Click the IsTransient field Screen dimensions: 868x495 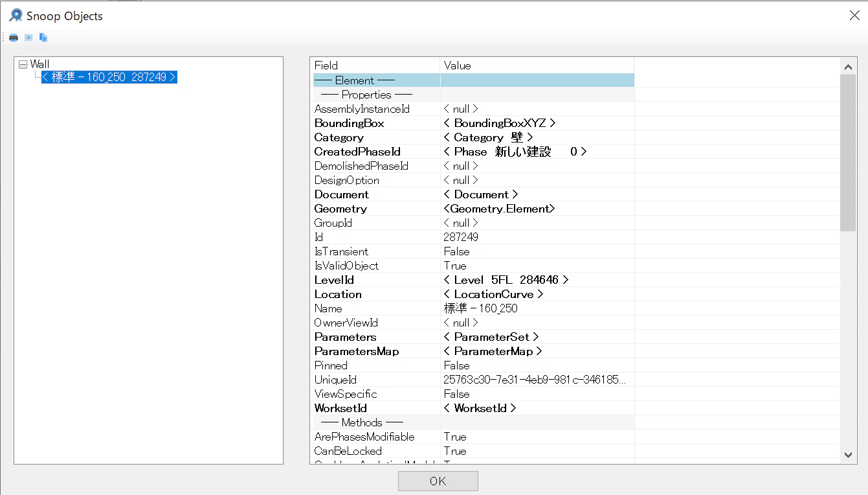(341, 251)
